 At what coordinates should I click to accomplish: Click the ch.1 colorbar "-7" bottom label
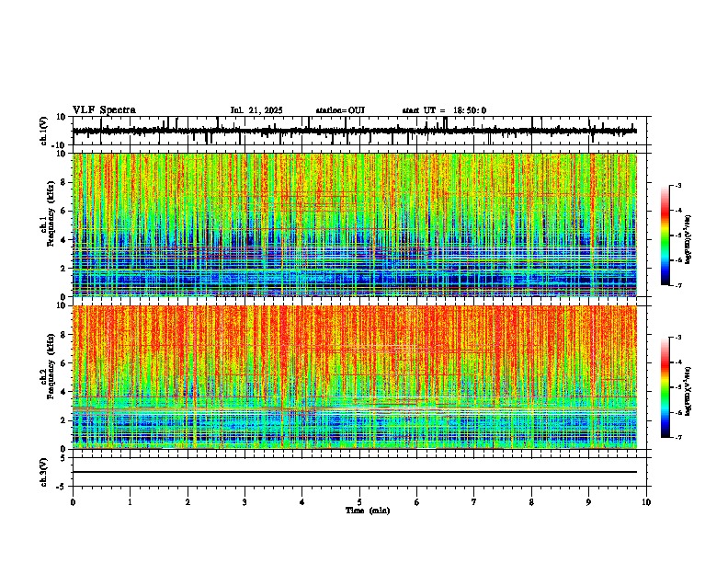click(677, 285)
